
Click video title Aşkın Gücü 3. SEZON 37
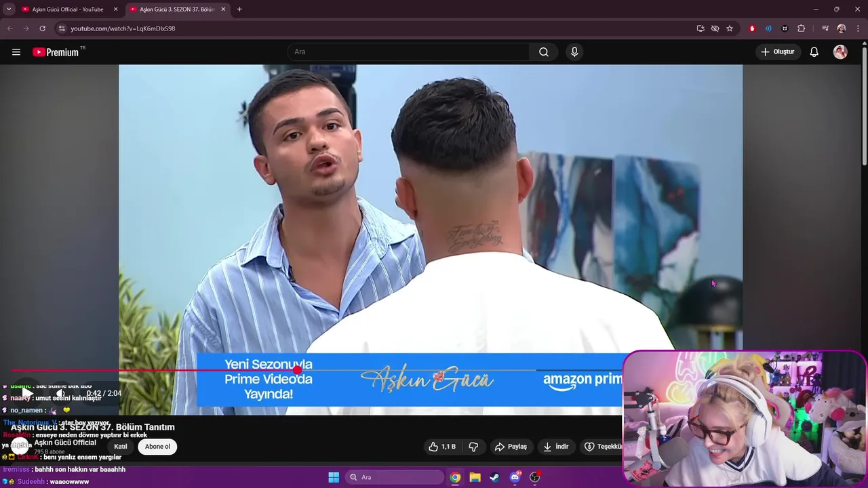[x=93, y=427]
